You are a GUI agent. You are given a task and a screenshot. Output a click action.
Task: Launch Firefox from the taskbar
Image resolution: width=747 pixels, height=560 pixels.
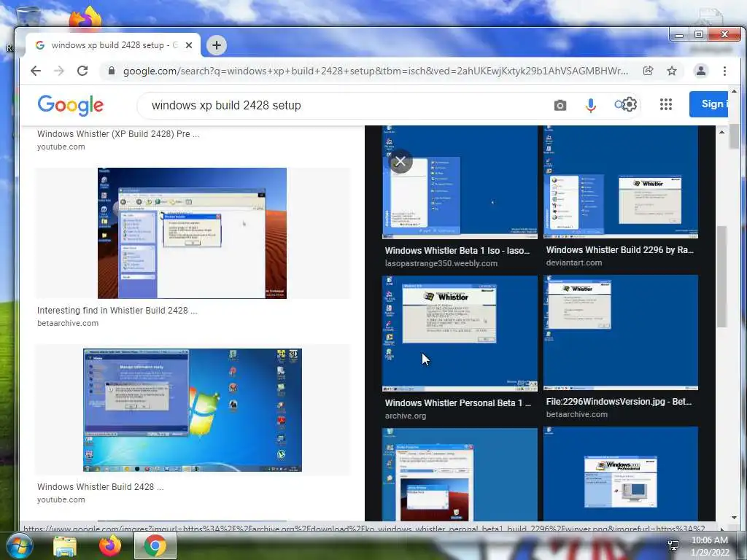(x=110, y=545)
